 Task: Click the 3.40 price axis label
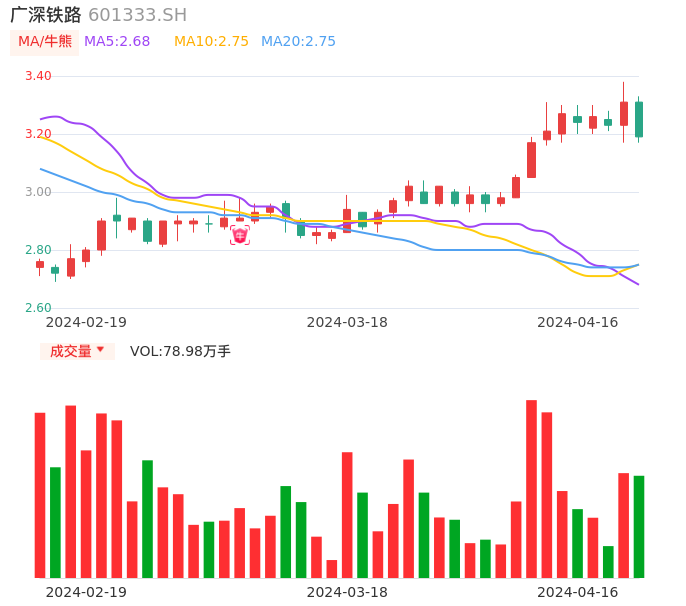pos(38,76)
